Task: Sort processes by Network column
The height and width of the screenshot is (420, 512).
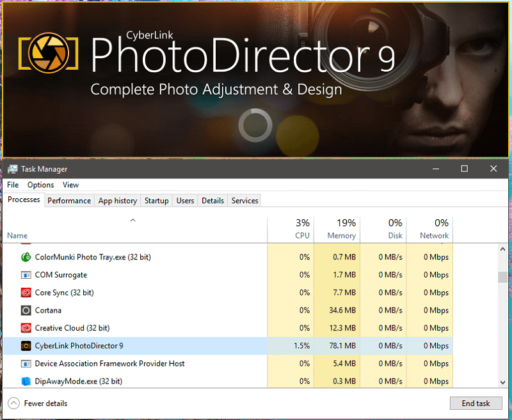Action: coord(429,230)
